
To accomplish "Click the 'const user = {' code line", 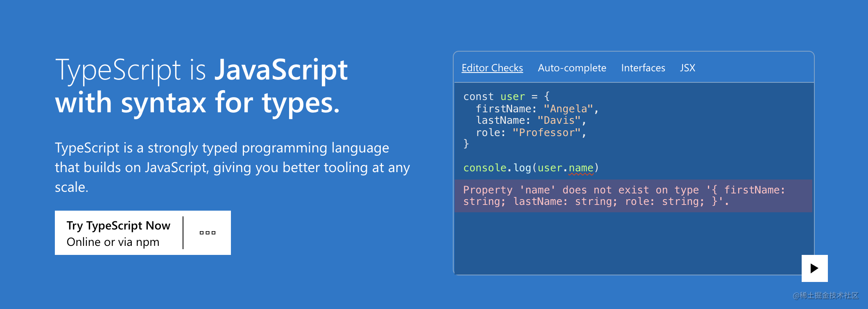I will pyautogui.click(x=506, y=97).
